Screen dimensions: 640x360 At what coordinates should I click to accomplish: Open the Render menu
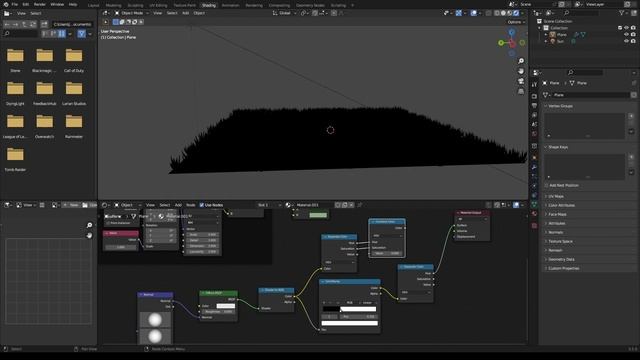coord(40,4)
